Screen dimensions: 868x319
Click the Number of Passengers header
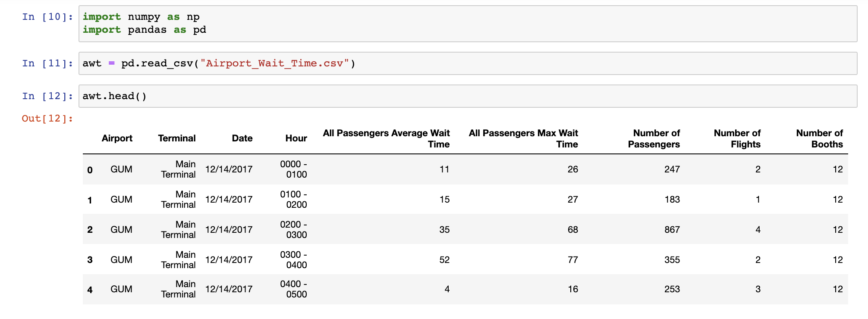click(x=654, y=138)
